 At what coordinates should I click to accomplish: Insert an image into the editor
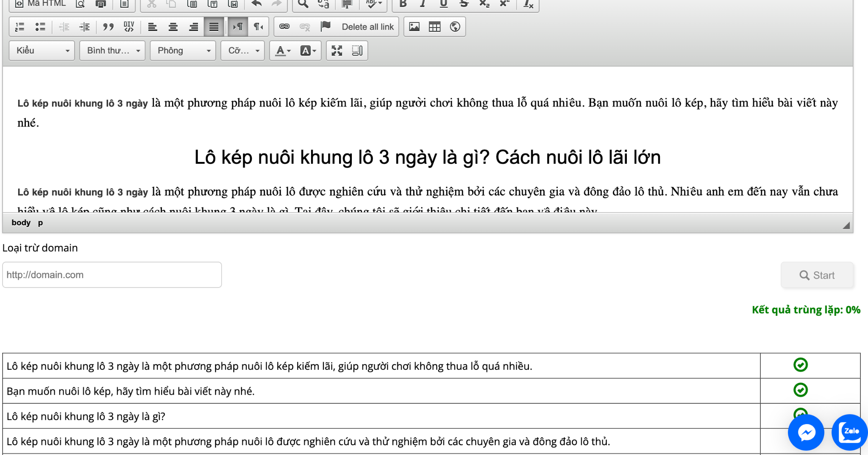tap(414, 27)
